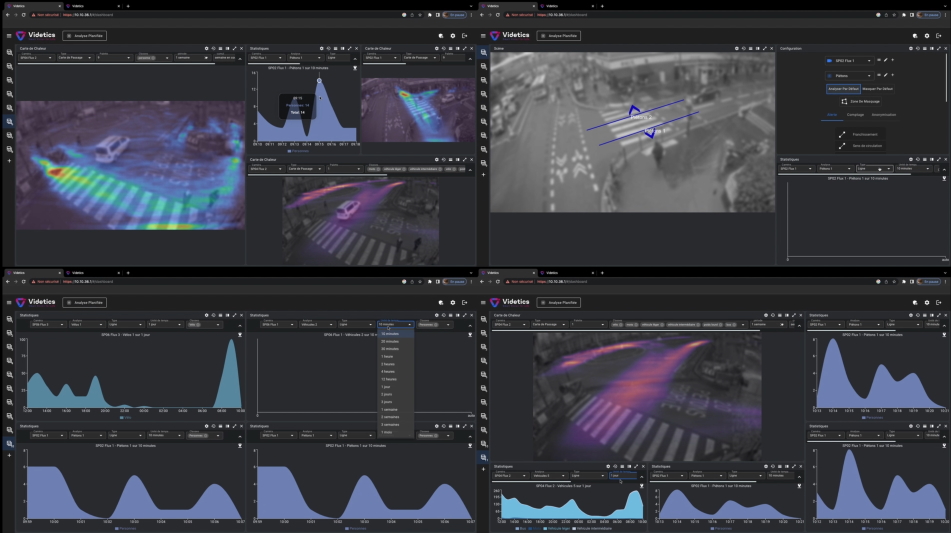951x533 pixels.
Task: Open panel settings gear in Scène panel header
Action: (736, 49)
